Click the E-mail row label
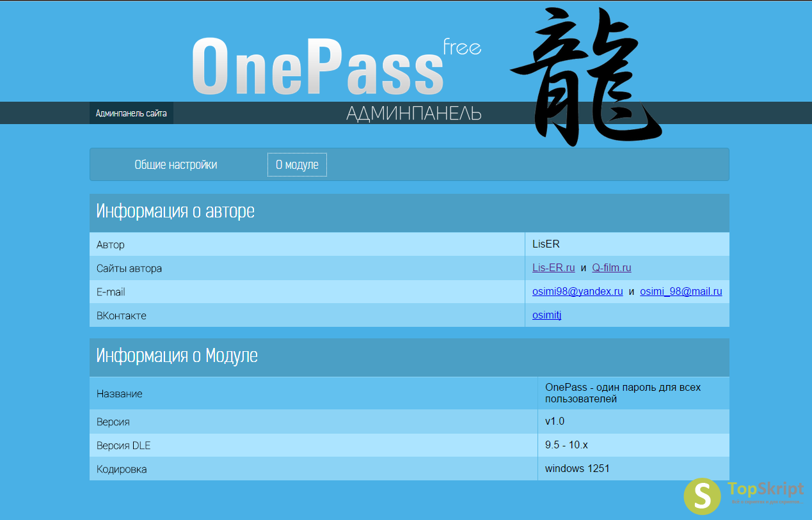The image size is (812, 520). 111,292
